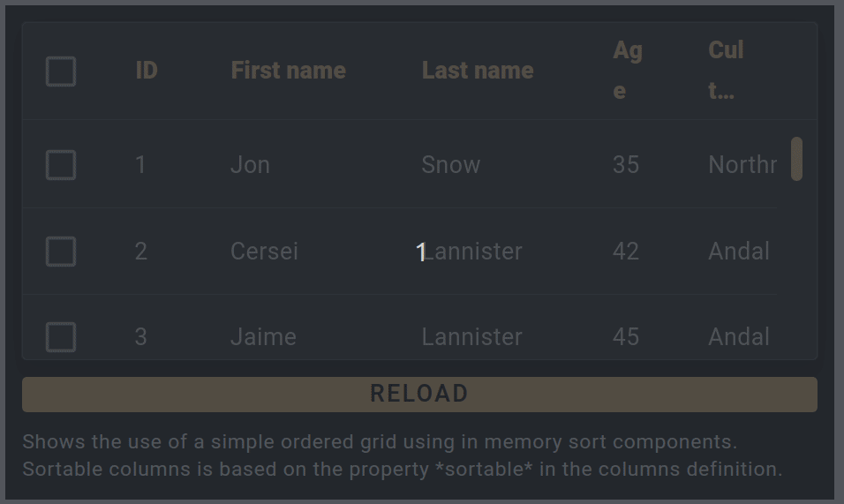Select the 'Jaime' first name cell
Viewport: 844px width, 504px height.
click(x=263, y=336)
